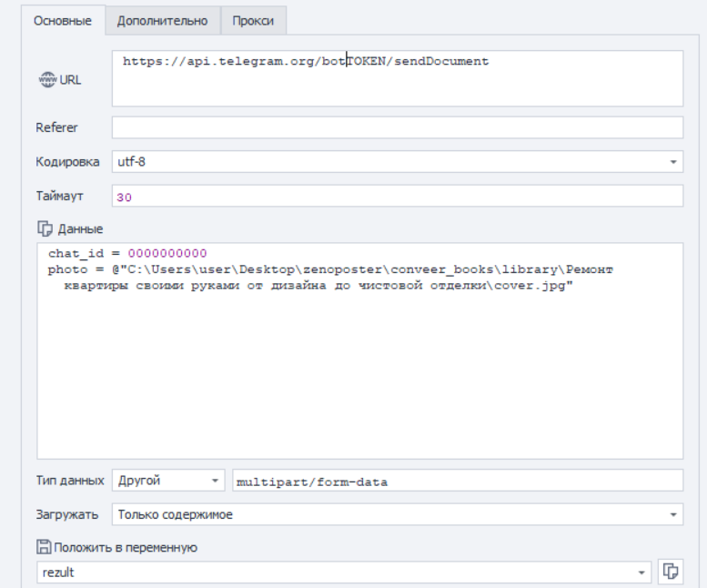Expand the Загружать dropdown
707x588 pixels.
pyautogui.click(x=673, y=514)
